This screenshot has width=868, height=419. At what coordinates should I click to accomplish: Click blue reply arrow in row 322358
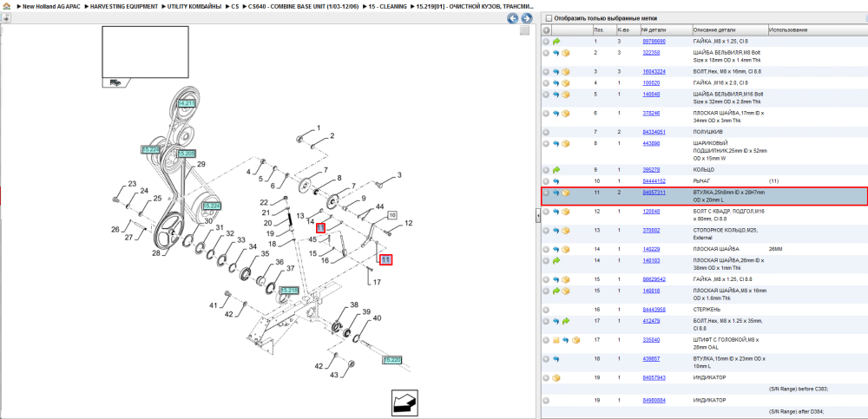tap(556, 53)
